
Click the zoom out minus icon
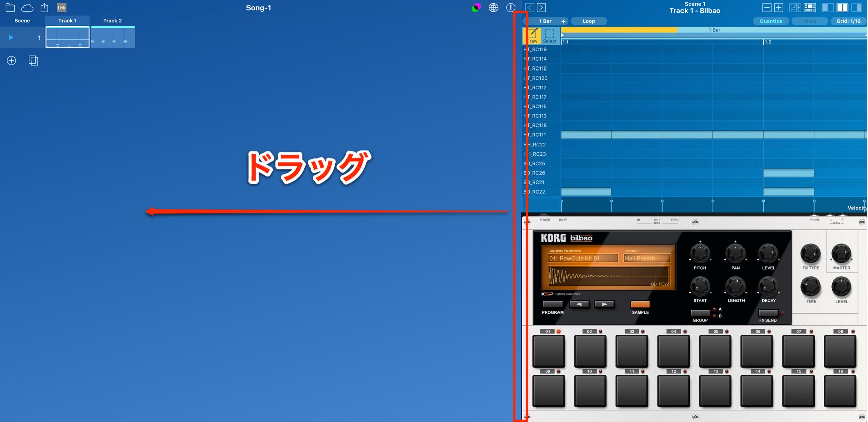coord(767,8)
